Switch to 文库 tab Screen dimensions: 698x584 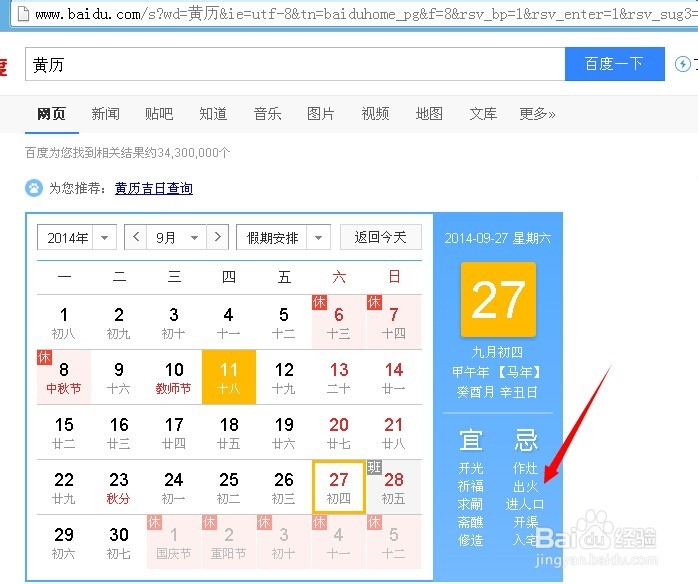tap(483, 114)
